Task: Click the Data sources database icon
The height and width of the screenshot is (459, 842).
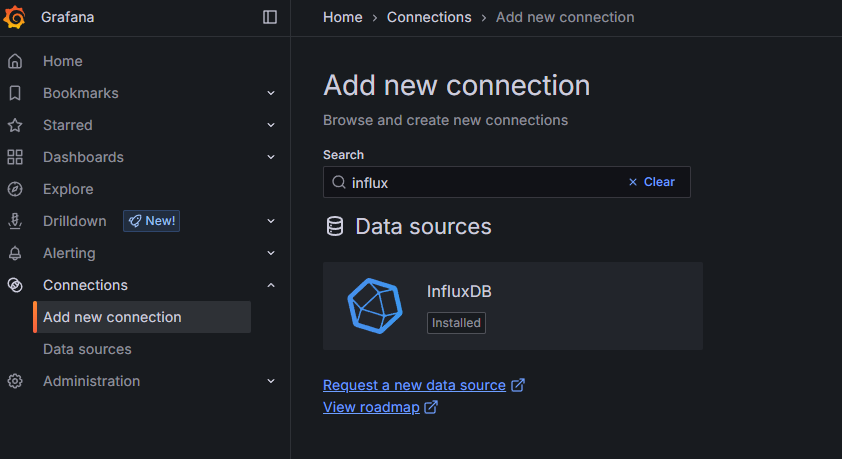Action: [335, 227]
